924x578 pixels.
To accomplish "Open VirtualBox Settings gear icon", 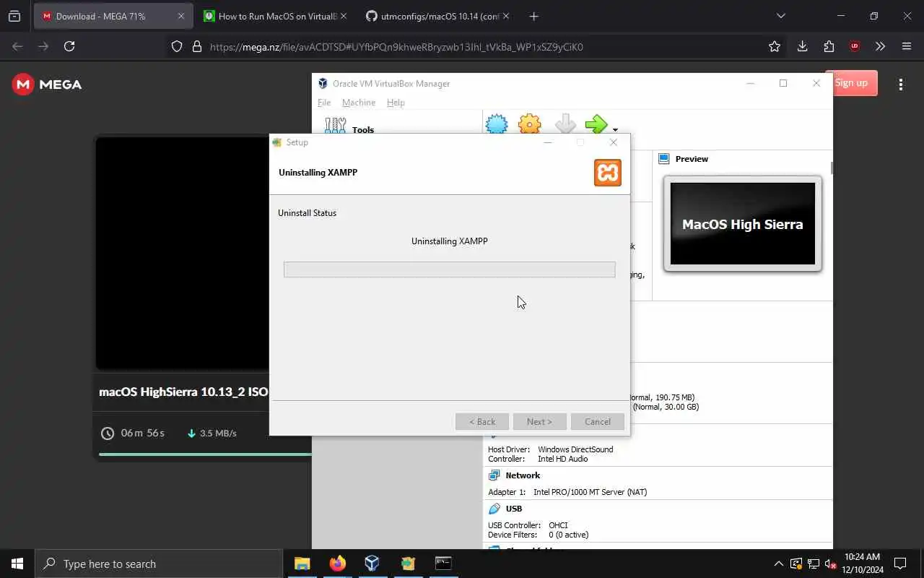I will [x=529, y=124].
